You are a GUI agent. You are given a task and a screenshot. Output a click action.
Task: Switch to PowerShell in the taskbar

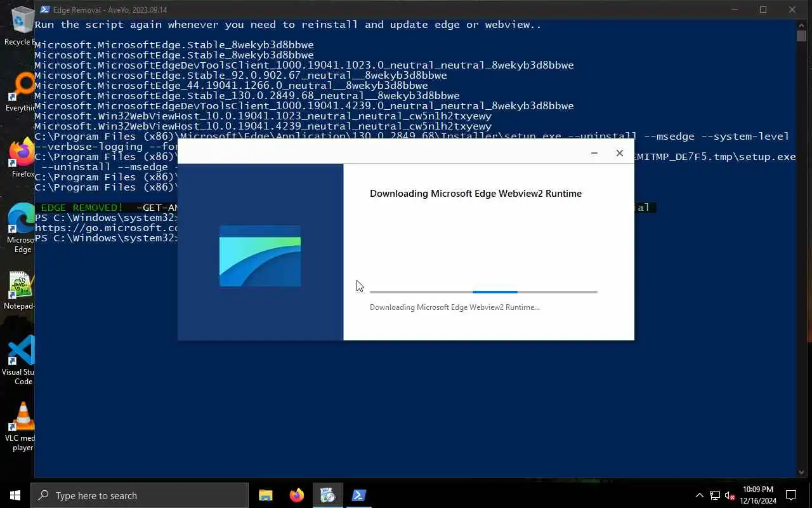tap(358, 495)
